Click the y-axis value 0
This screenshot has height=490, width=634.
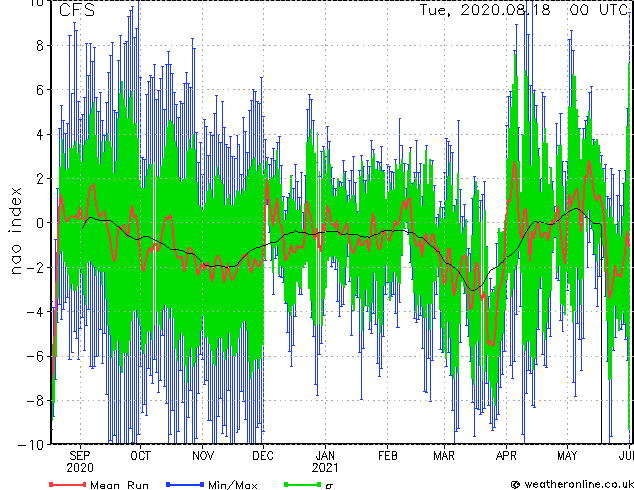40,223
